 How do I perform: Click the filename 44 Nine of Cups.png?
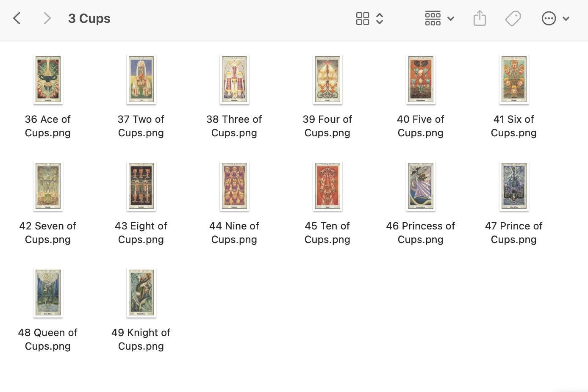click(234, 232)
